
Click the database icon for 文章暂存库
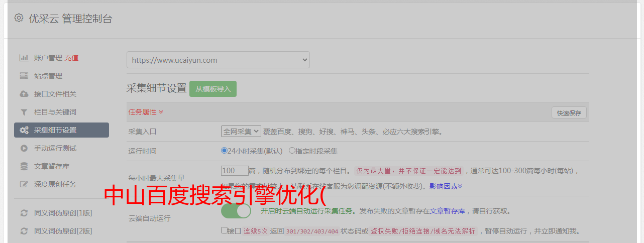coord(24,166)
